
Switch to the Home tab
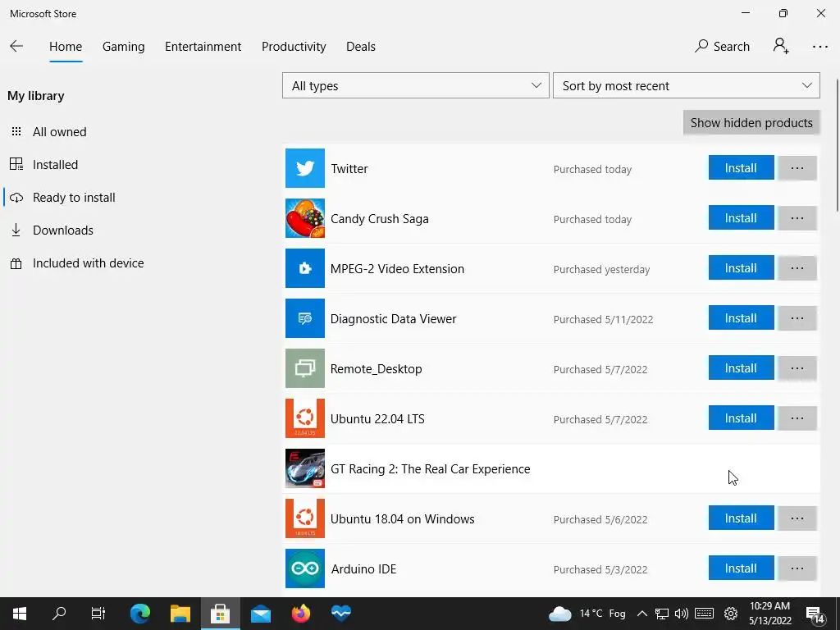[66, 47]
